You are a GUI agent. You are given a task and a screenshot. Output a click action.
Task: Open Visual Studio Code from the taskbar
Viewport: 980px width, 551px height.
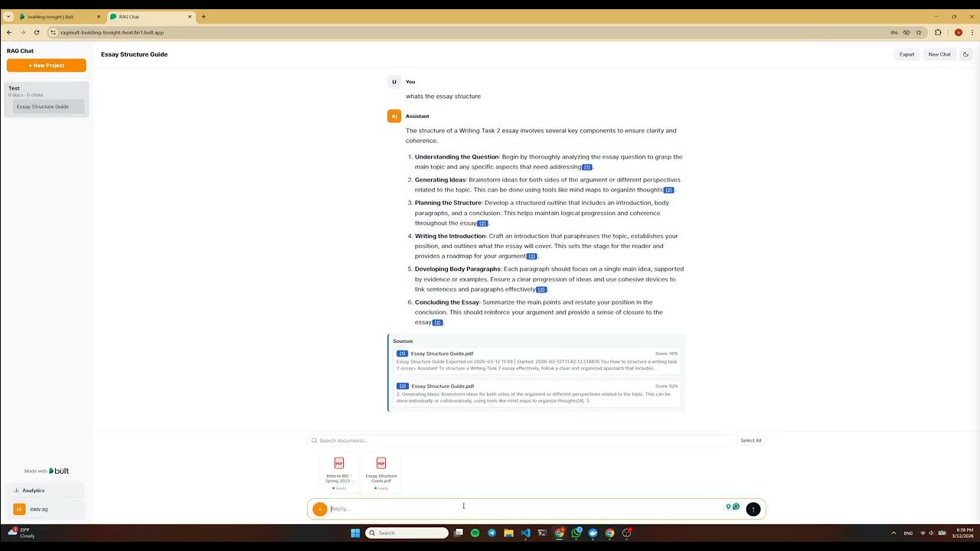pyautogui.click(x=525, y=533)
